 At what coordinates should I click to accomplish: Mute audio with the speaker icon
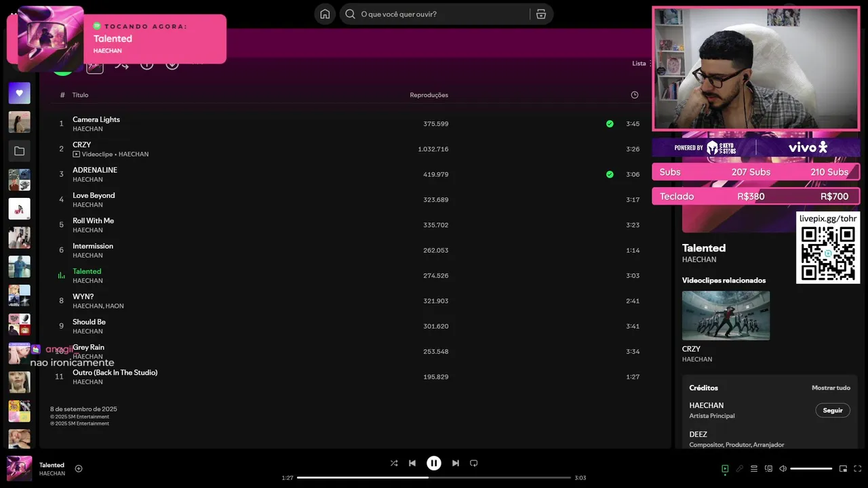pyautogui.click(x=783, y=468)
